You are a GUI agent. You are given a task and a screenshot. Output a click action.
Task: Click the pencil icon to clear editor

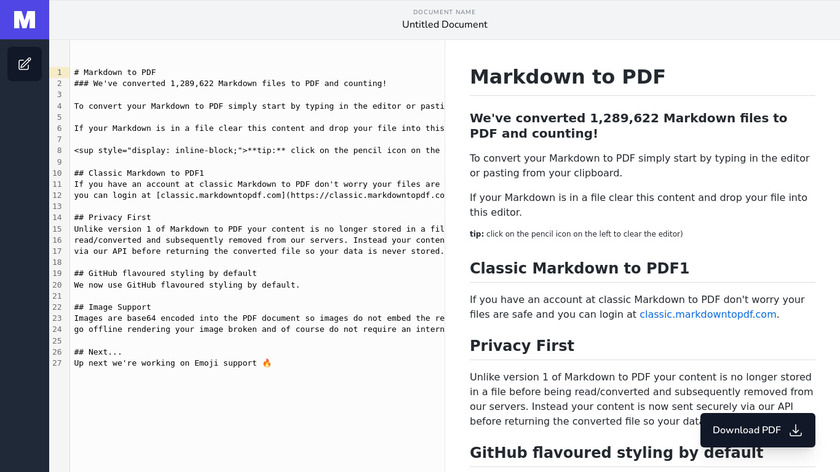pos(24,64)
